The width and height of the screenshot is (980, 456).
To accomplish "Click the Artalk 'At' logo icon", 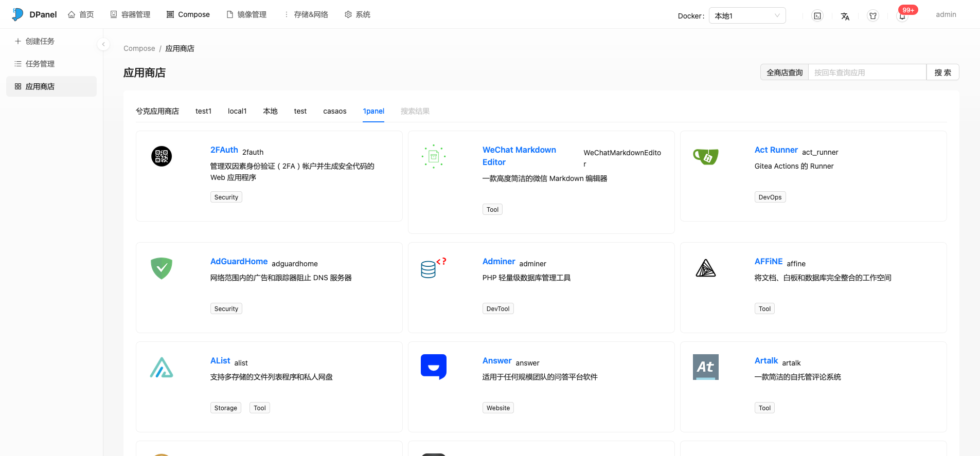I will [706, 367].
